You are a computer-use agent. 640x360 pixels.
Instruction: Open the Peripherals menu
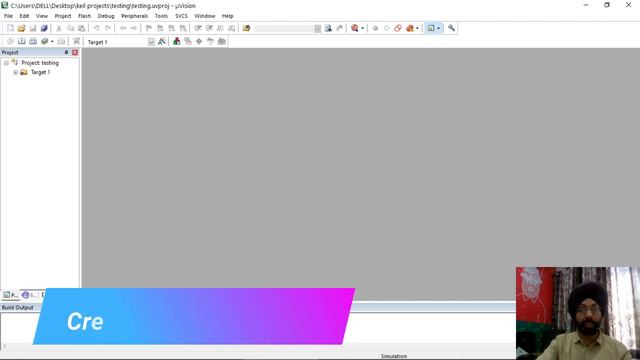(134, 16)
